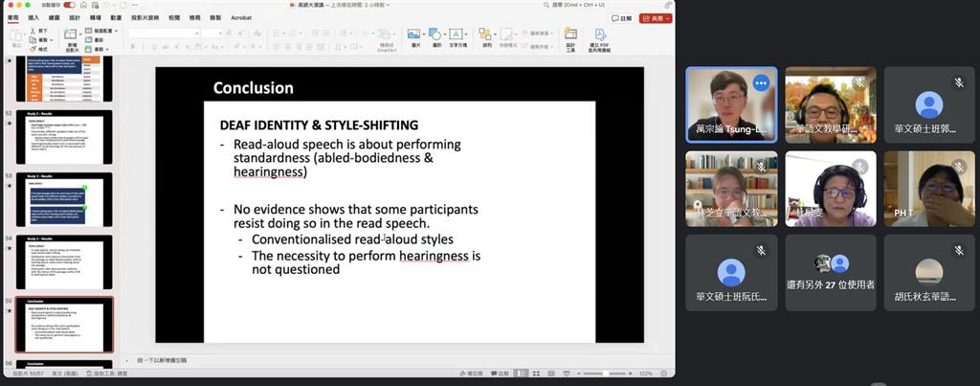Click the PH T participant video tile
Viewport: 980px width, 386px height.
tap(929, 189)
